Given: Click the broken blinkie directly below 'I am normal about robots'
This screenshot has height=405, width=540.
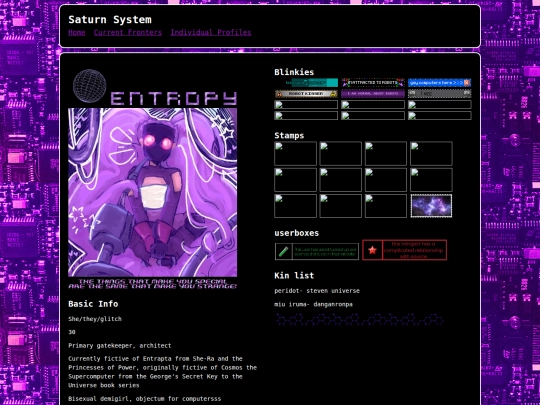Looking at the screenshot, I should point(373,105).
